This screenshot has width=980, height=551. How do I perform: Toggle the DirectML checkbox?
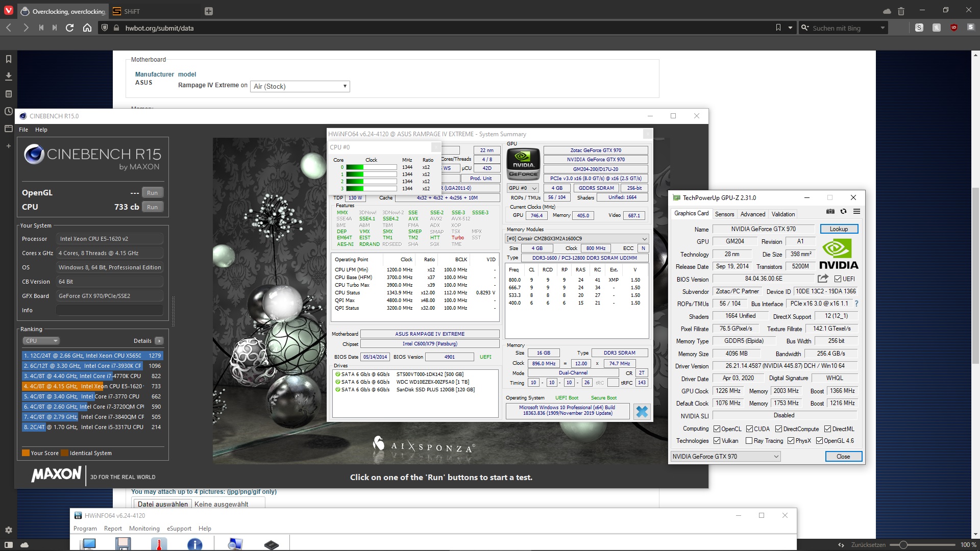[x=827, y=429]
